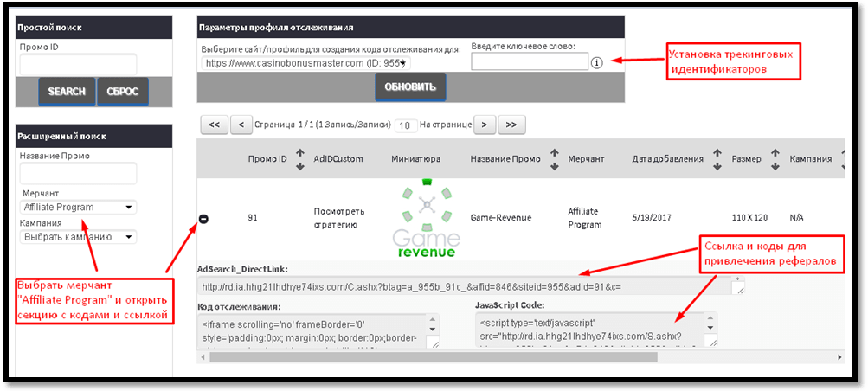The width and height of the screenshot is (868, 391).
Task: Open the site profile dropdown casinobonusmaster.com
Action: point(305,63)
